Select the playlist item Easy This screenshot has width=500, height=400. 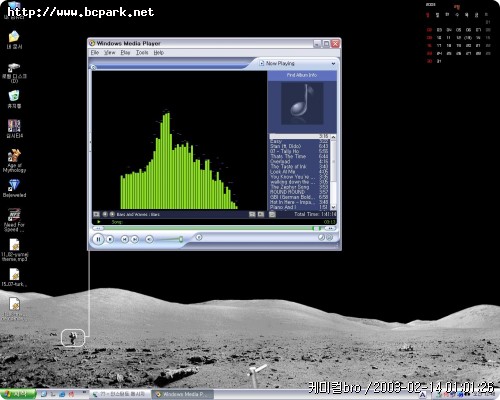click(x=299, y=141)
